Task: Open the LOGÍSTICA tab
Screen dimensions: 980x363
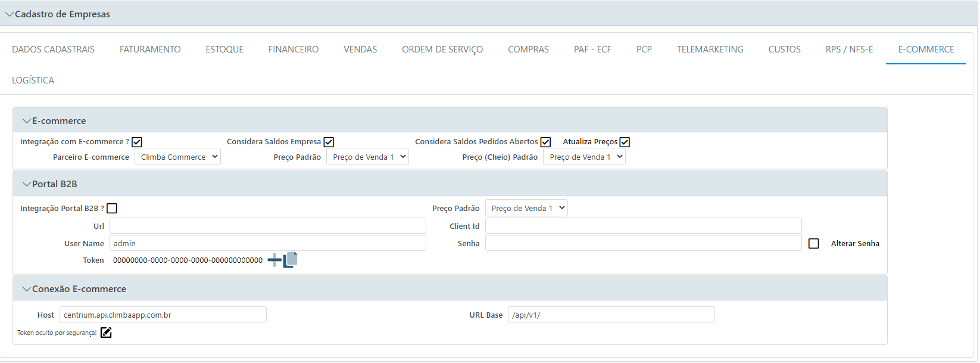Action: tap(33, 80)
